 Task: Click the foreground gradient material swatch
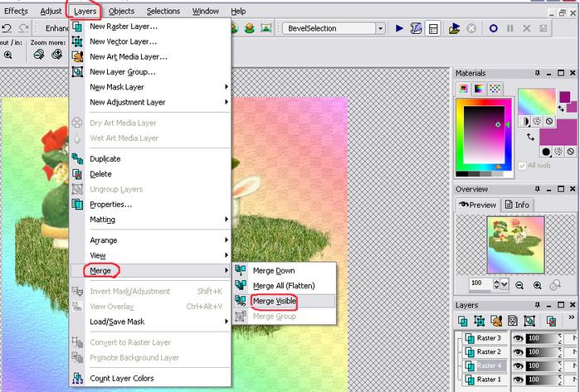tap(536, 102)
